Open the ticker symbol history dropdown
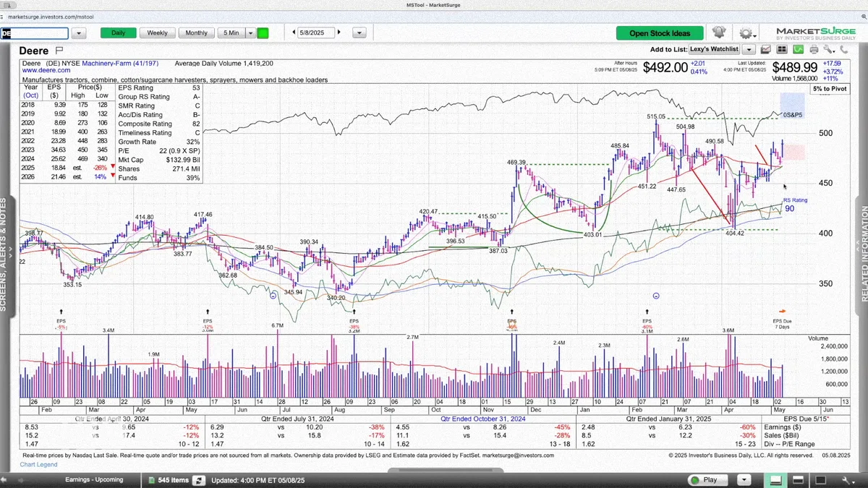Screen dimensions: 868x488 [79, 33]
